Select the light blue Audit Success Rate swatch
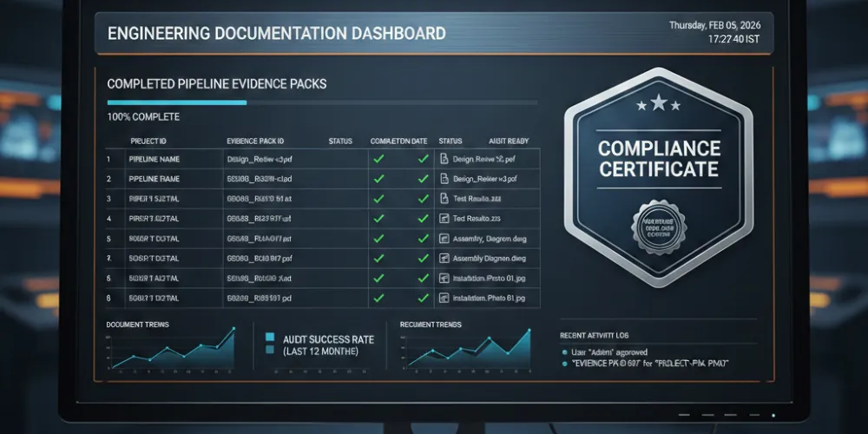Viewport: 868px width, 434px height. click(x=270, y=337)
